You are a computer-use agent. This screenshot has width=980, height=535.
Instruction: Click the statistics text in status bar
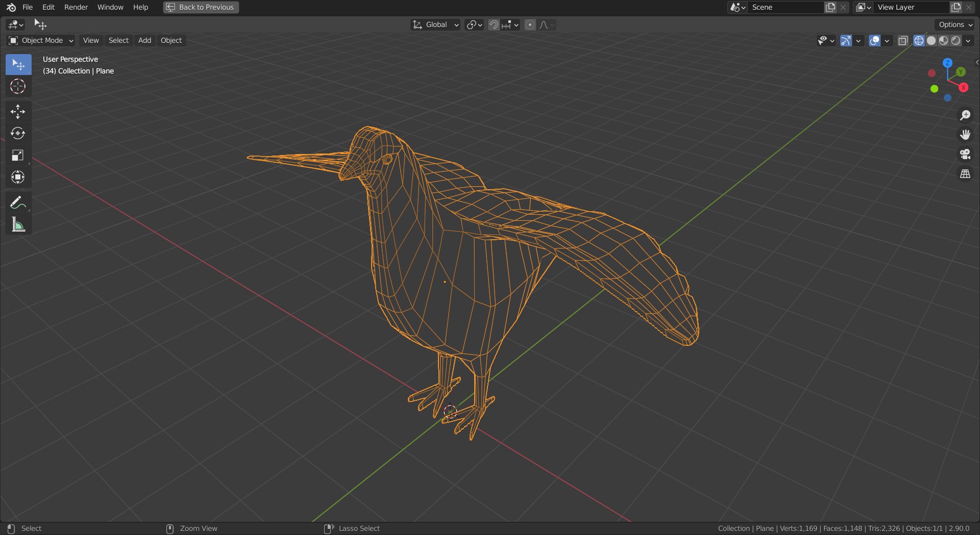(843, 528)
